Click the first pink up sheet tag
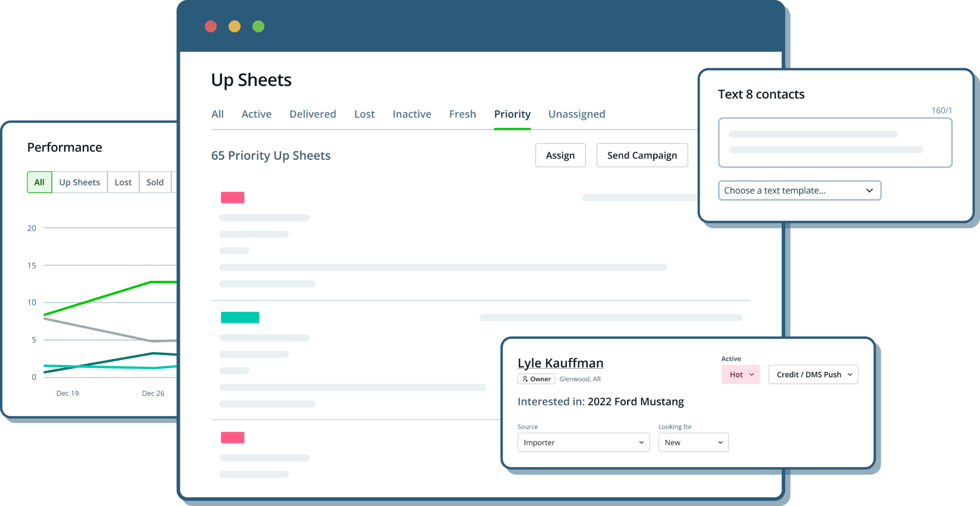Image resolution: width=980 pixels, height=506 pixels. coord(233,197)
